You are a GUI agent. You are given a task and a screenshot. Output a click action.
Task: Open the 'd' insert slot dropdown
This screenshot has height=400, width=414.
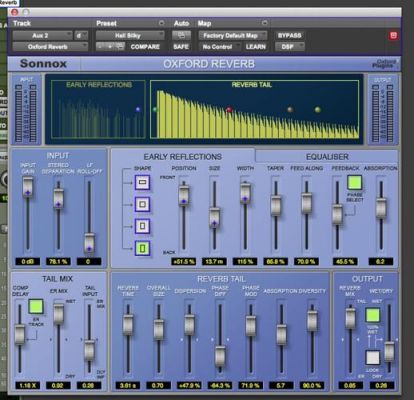(x=81, y=35)
